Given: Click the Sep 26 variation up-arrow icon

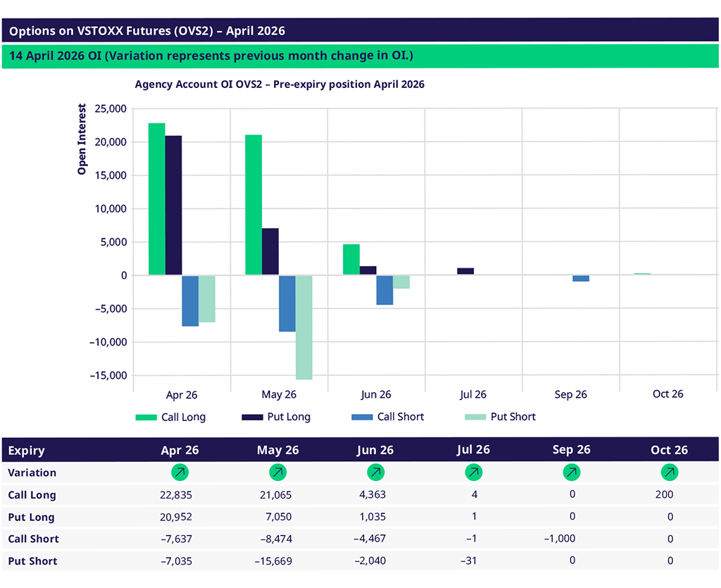Looking at the screenshot, I should tap(572, 472).
